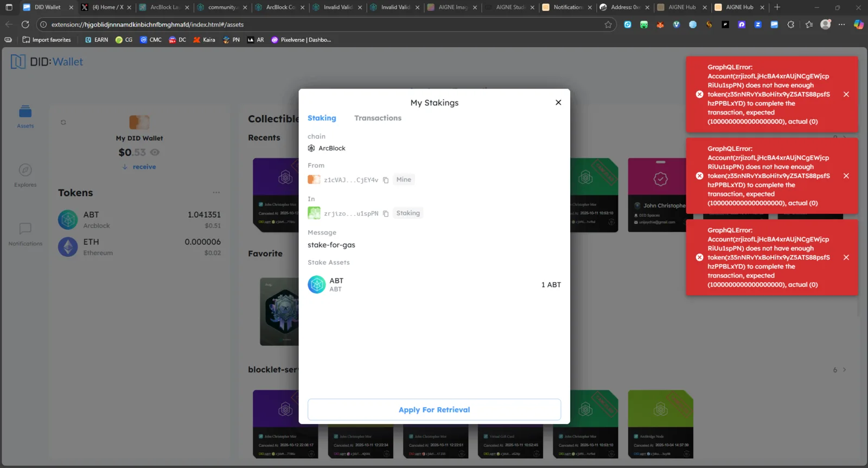Viewport: 868px width, 468px height.
Task: Open the blue Z extension icon
Action: point(758,24)
